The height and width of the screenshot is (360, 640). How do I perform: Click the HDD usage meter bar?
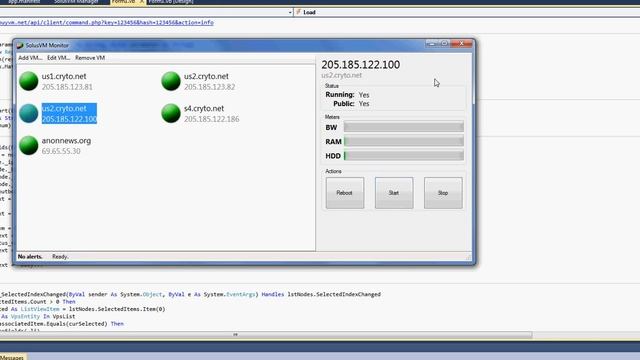(403, 156)
